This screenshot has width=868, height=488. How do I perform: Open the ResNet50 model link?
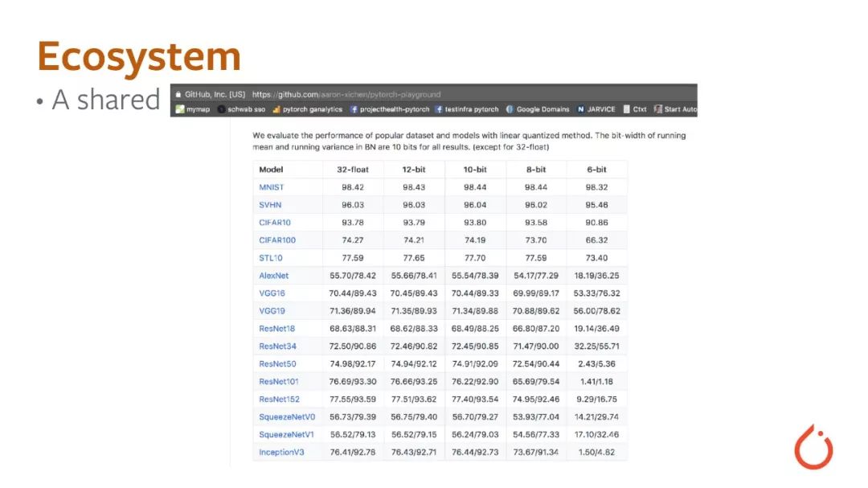tap(277, 364)
